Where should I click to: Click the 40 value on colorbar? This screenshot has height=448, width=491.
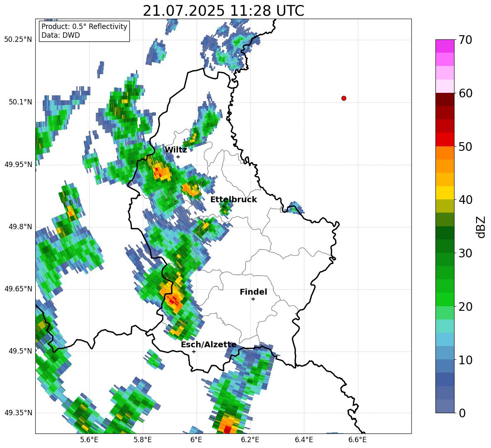click(x=465, y=200)
